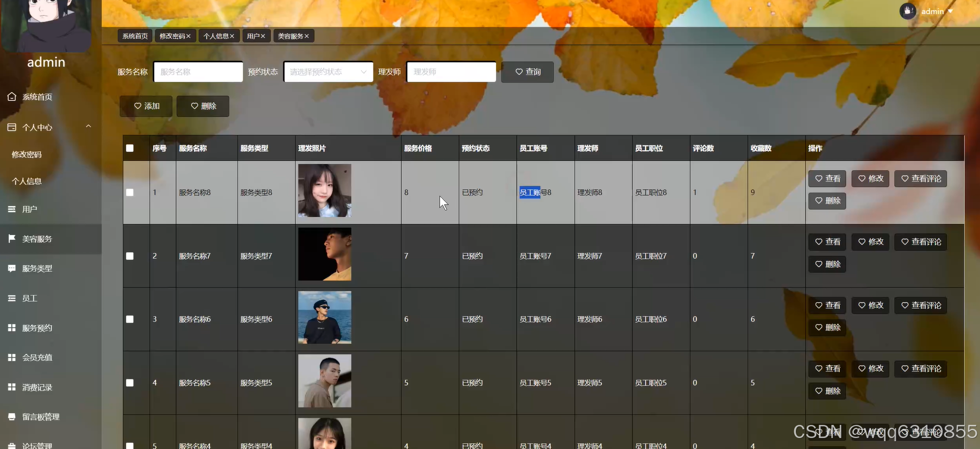
Task: Click 查看评论 for 服务名称5 row
Action: click(920, 368)
